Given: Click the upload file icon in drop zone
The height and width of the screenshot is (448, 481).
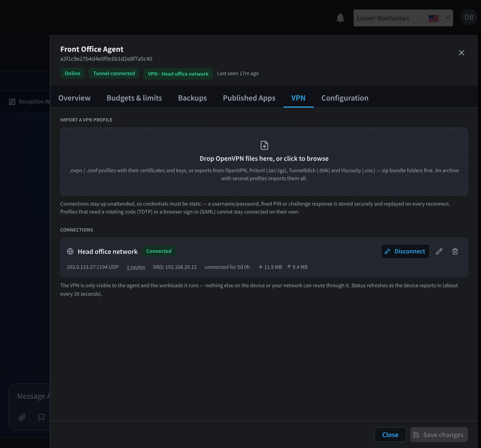Looking at the screenshot, I should pos(264,145).
